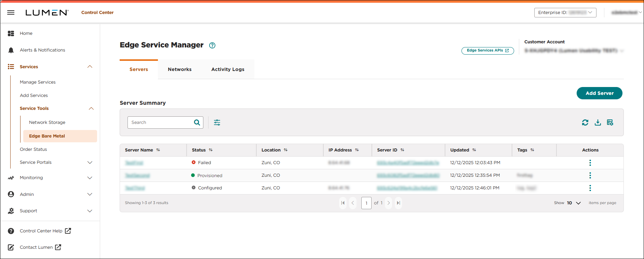The width and height of the screenshot is (644, 259).
Task: Collapse the Services menu section
Action: [90, 67]
